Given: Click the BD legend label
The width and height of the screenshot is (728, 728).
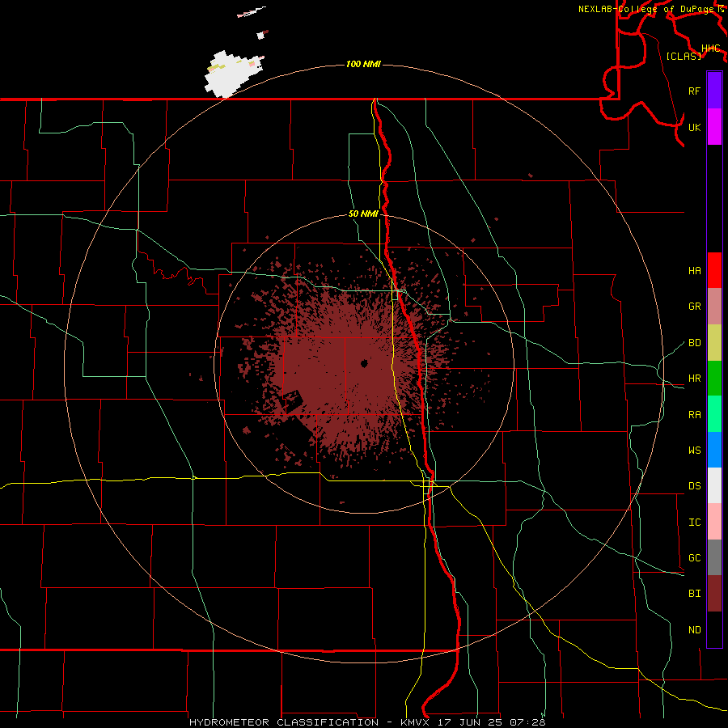Looking at the screenshot, I should pyautogui.click(x=694, y=343).
